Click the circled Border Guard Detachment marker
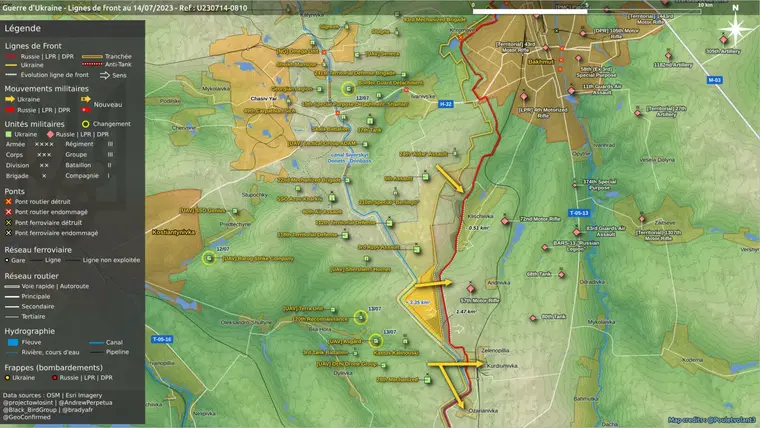The image size is (760, 428). point(348,89)
